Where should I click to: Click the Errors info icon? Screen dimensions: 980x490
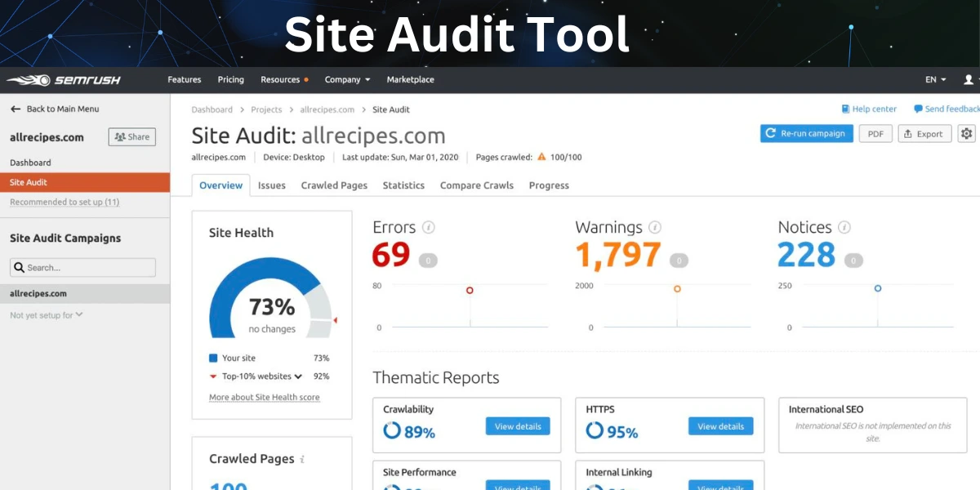click(428, 228)
